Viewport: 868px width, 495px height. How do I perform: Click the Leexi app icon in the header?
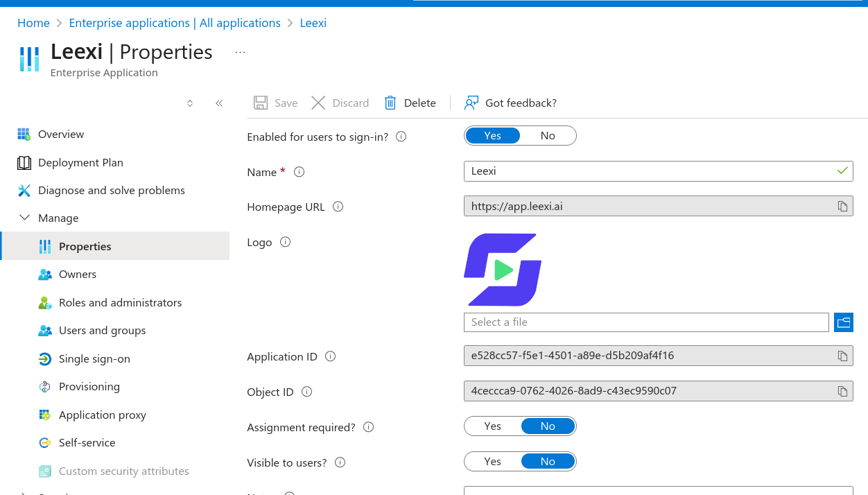click(29, 60)
